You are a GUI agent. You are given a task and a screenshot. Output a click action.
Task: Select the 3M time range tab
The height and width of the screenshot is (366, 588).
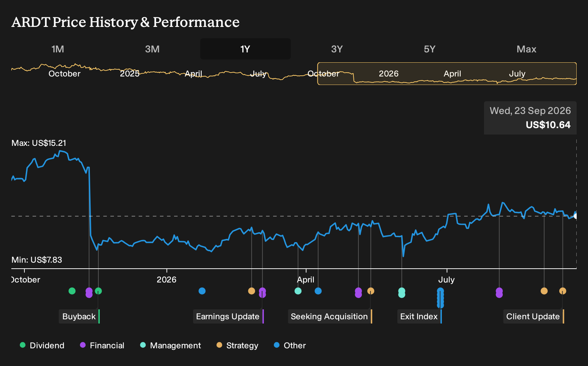152,49
